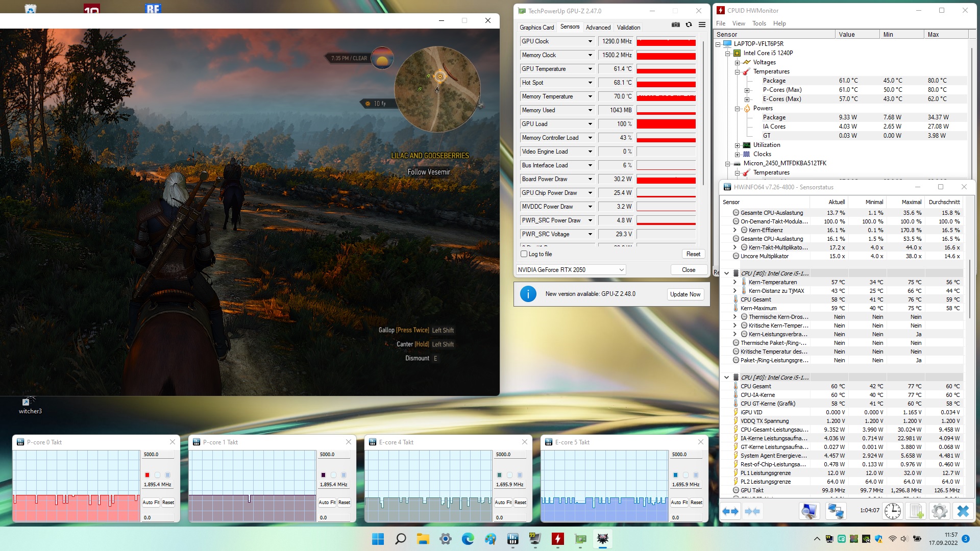Collapse the Intel Core i5 1240P node

tap(728, 53)
